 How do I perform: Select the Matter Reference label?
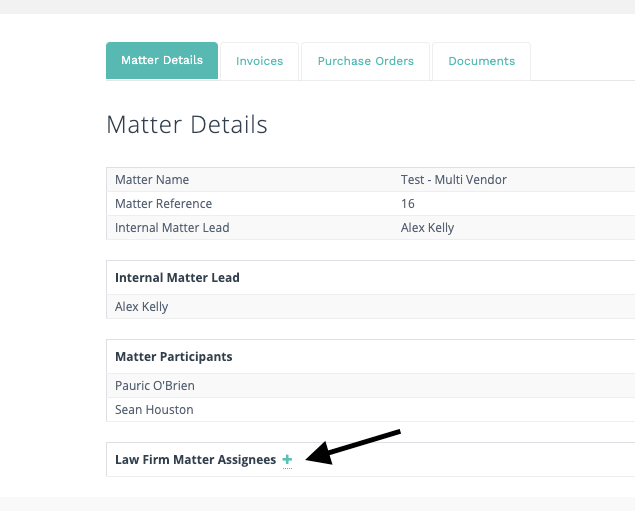(x=163, y=204)
